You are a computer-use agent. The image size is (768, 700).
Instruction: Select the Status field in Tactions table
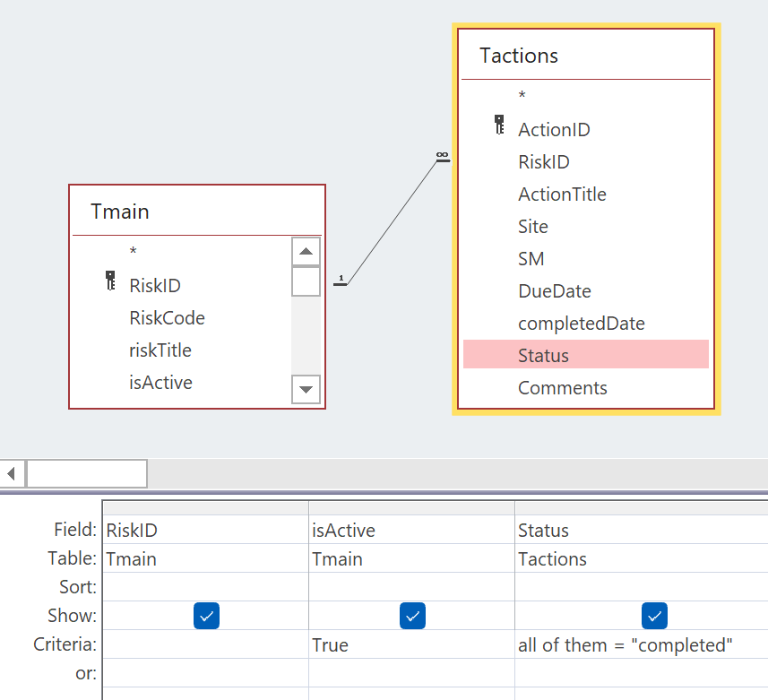pyautogui.click(x=543, y=356)
